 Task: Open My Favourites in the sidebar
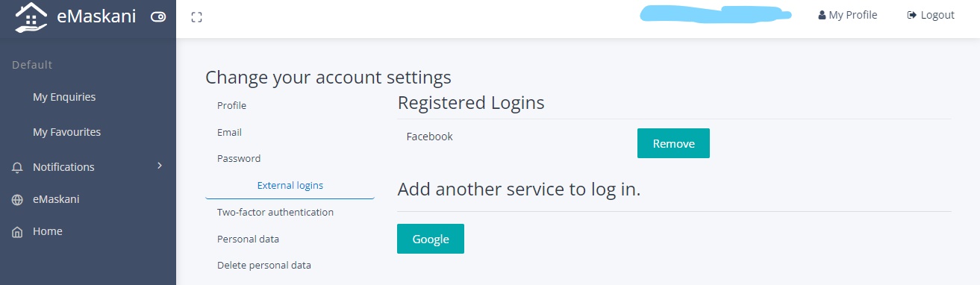(66, 132)
